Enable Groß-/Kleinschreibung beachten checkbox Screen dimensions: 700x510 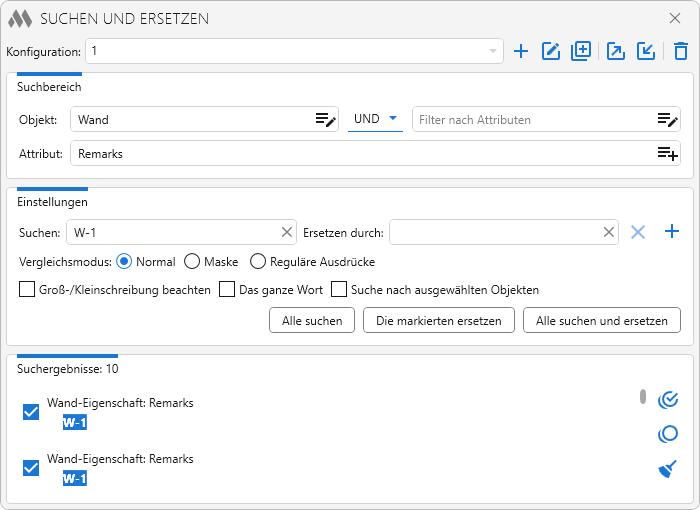[27, 290]
